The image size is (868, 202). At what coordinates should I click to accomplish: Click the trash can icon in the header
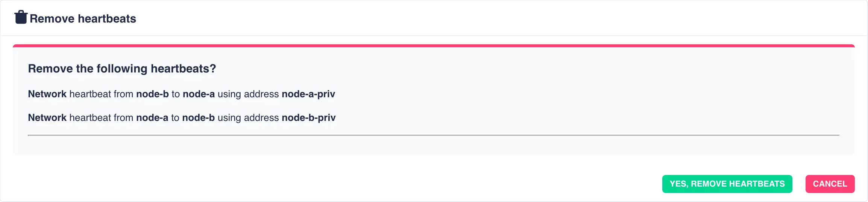pos(21,17)
